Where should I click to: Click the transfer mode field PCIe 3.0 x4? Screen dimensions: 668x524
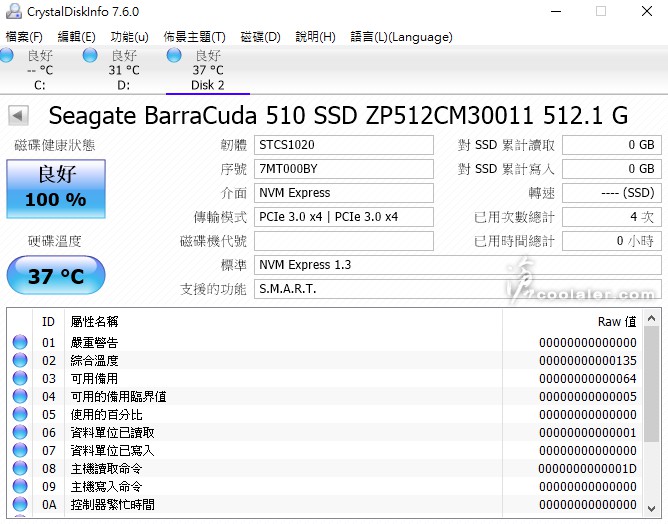click(x=344, y=217)
